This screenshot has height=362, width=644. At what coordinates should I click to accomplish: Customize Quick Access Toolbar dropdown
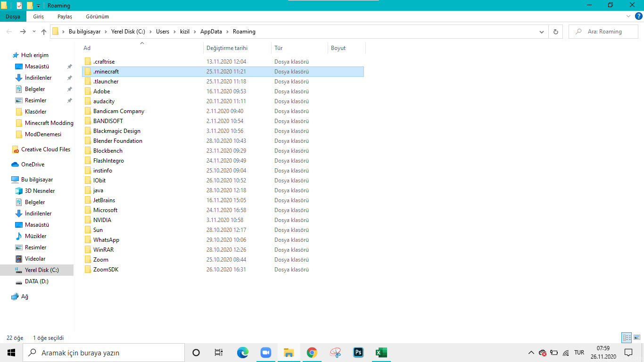click(x=38, y=6)
